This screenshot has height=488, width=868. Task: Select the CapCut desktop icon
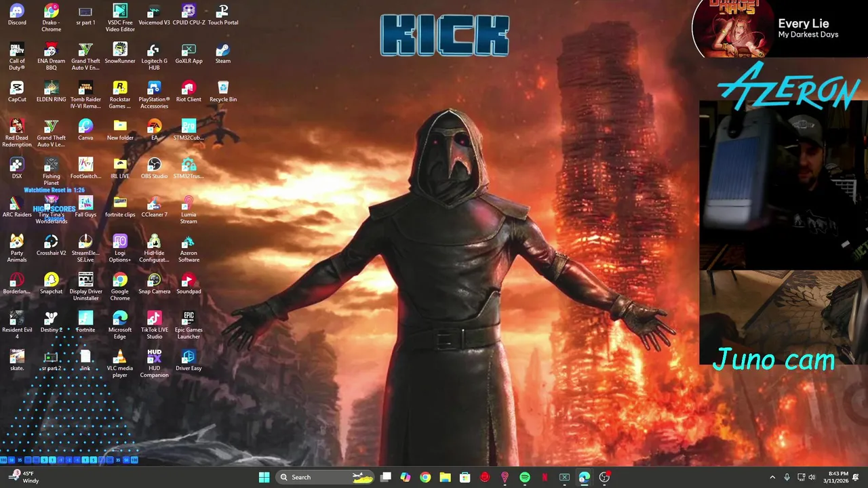pos(17,92)
